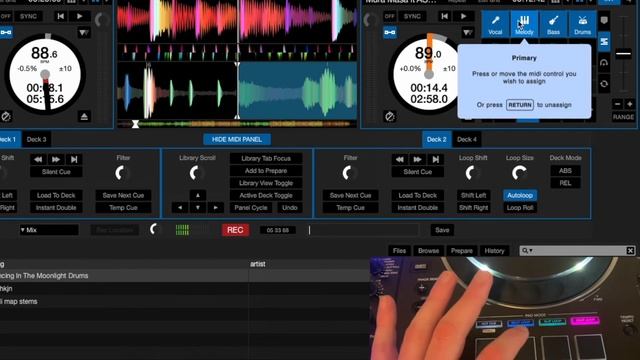Open the left deck dropdown arrow
The image size is (640, 360).
84,32
